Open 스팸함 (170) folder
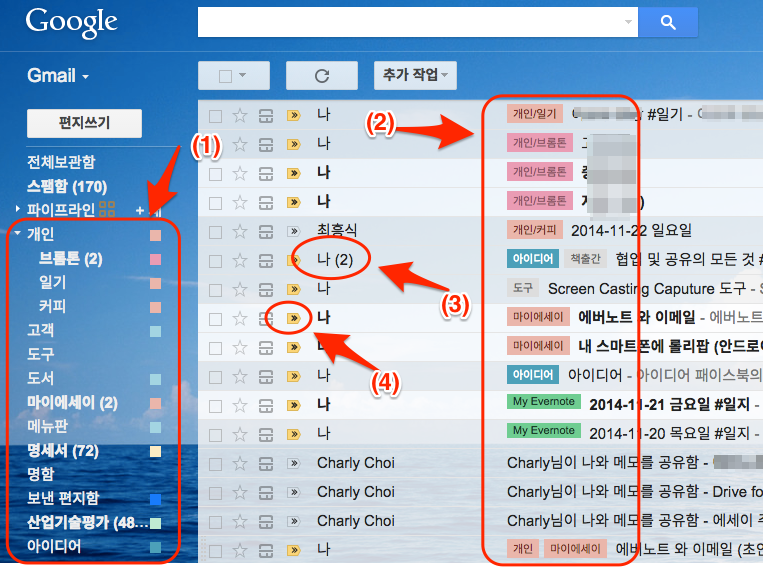This screenshot has width=763, height=567. [67, 186]
